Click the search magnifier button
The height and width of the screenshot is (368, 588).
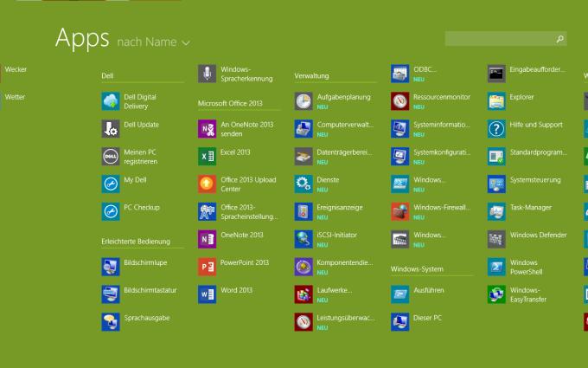(x=559, y=39)
